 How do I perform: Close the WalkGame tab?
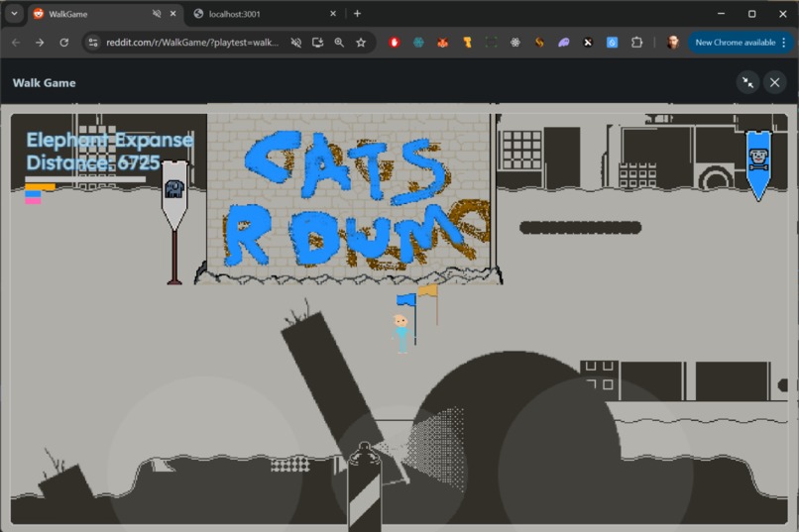(173, 14)
